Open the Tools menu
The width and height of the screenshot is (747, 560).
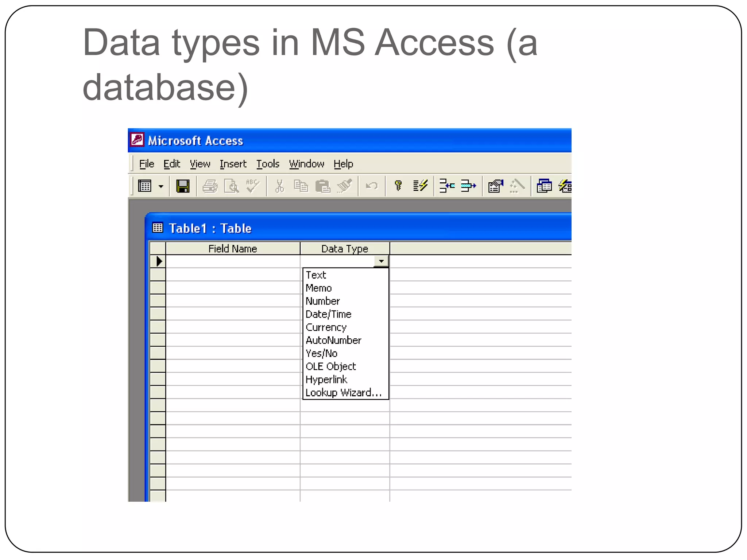pos(268,164)
